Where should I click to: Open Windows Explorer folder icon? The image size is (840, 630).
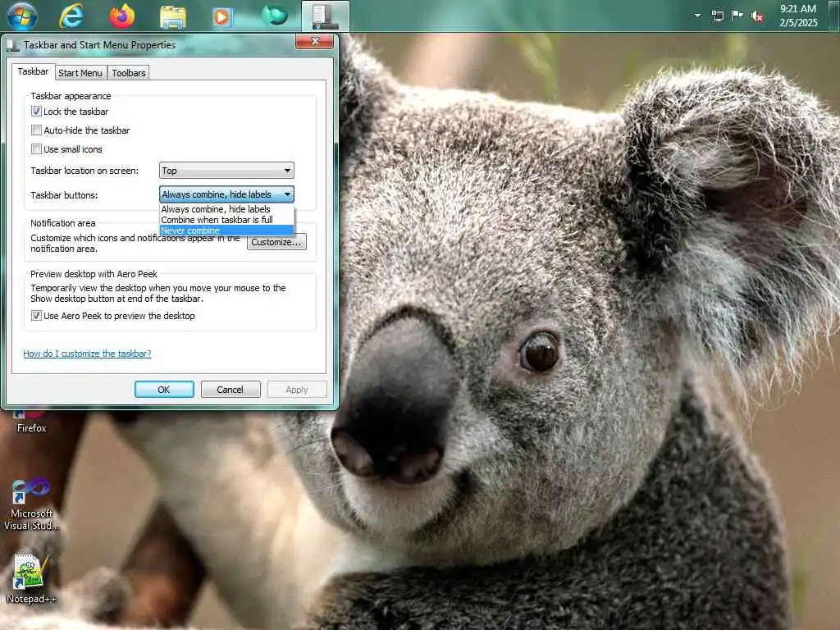click(x=172, y=16)
